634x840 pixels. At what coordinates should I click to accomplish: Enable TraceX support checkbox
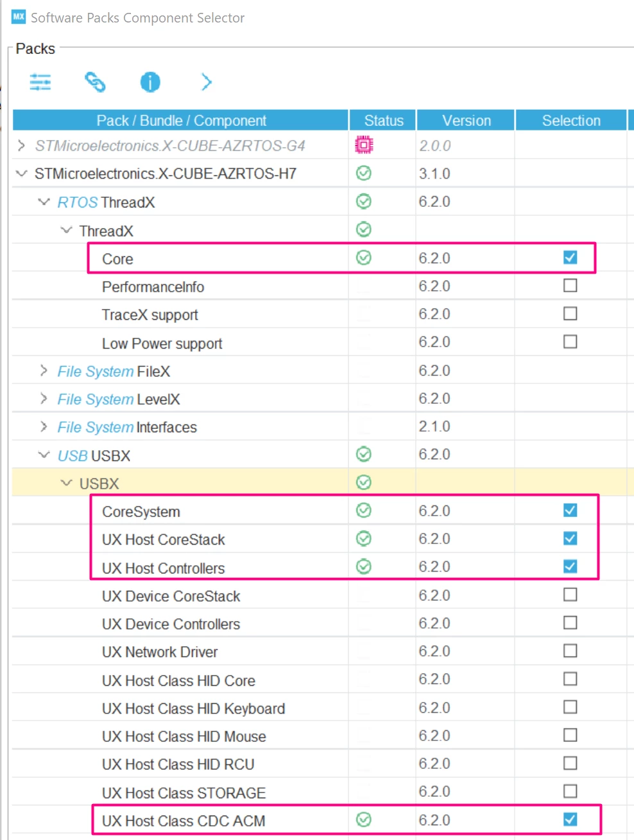pyautogui.click(x=570, y=313)
